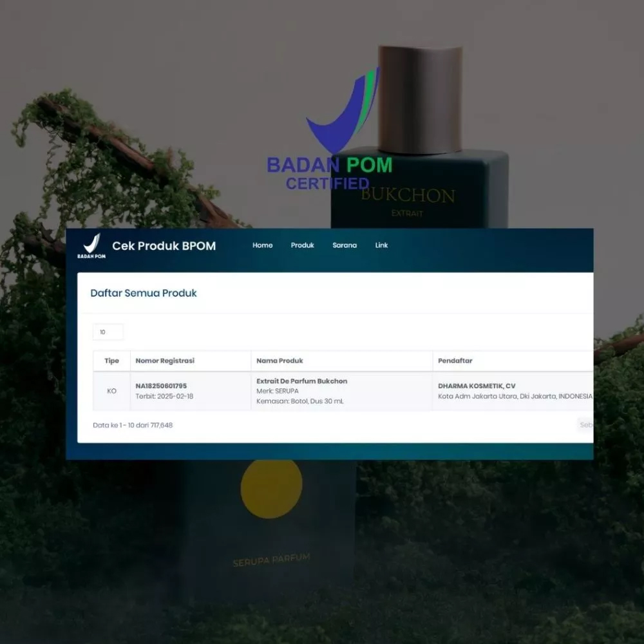Click the Kota Adm Jakarta Utara address text
This screenshot has width=644, height=644.
point(515,396)
